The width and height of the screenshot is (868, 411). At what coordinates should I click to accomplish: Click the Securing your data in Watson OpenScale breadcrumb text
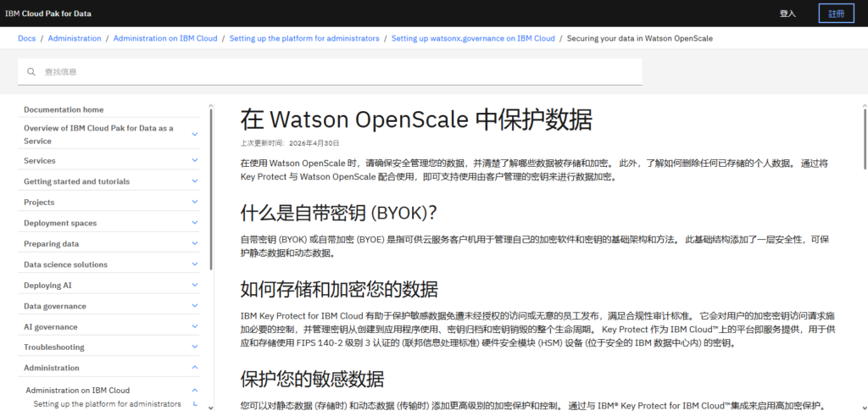(x=640, y=39)
